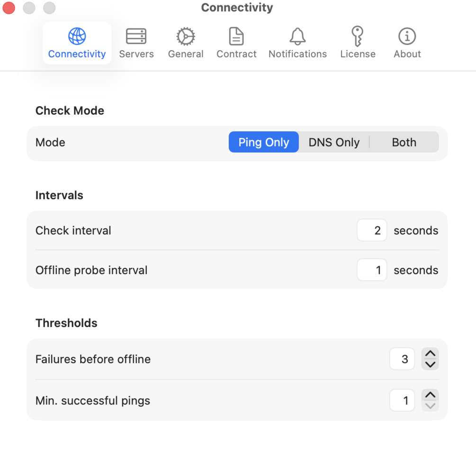This screenshot has width=476, height=461.
Task: Open the Contract document icon
Action: tap(236, 36)
